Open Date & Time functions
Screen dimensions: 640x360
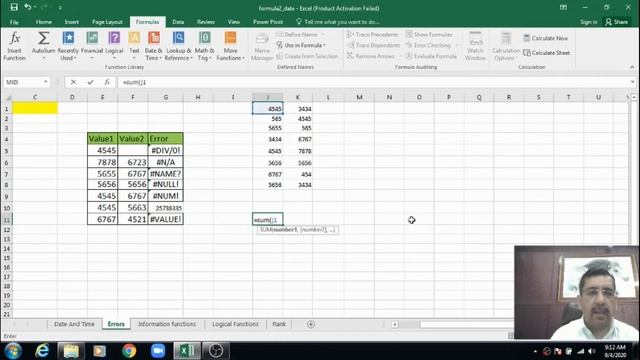153,46
